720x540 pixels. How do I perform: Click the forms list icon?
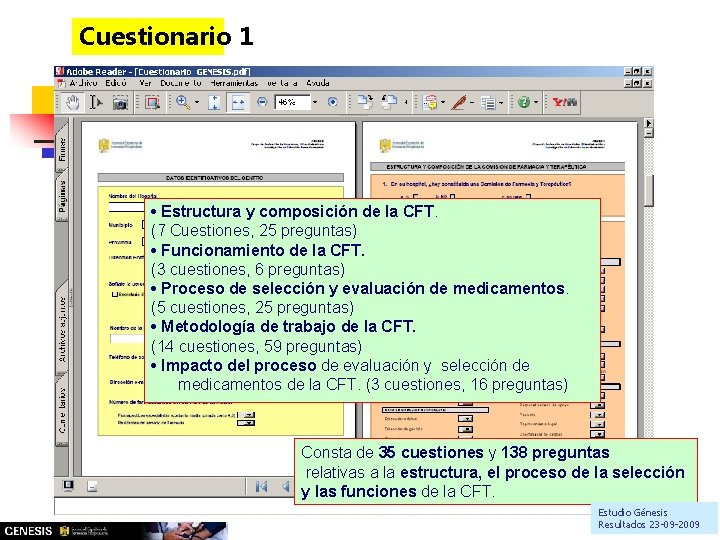pyautogui.click(x=488, y=103)
